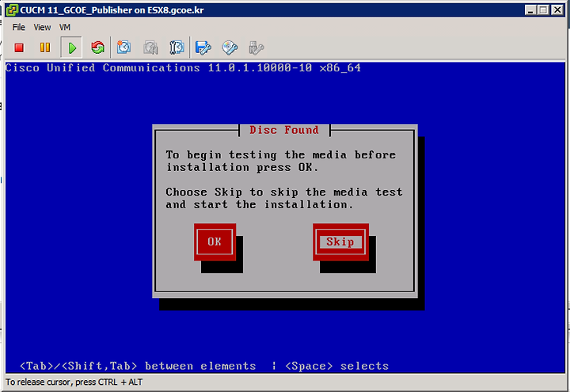This screenshot has height=392, width=570.
Task: Reset the virtual machine with the restart icon
Action: tap(97, 48)
